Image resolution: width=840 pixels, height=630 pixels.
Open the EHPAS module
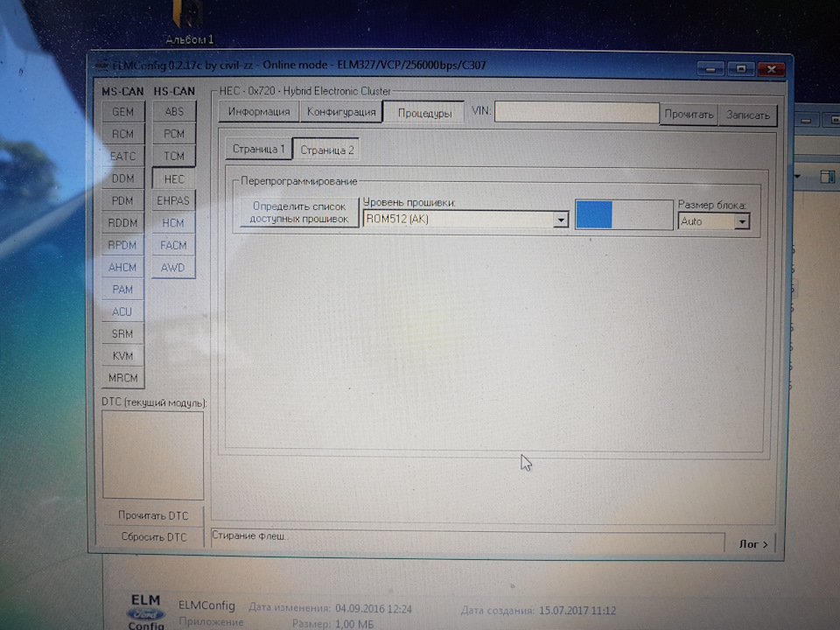tap(173, 201)
